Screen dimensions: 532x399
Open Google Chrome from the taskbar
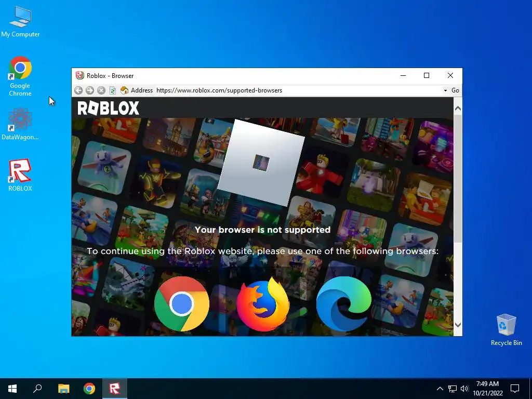(89, 389)
